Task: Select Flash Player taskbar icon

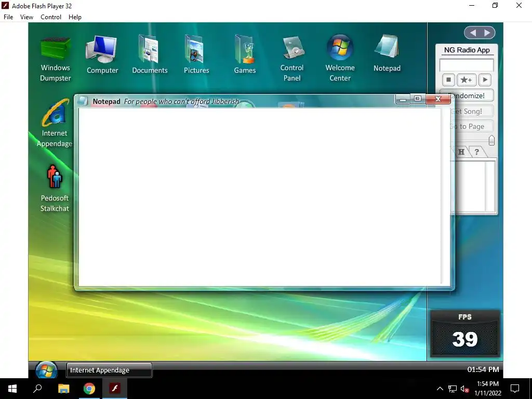Action: pyautogui.click(x=115, y=389)
